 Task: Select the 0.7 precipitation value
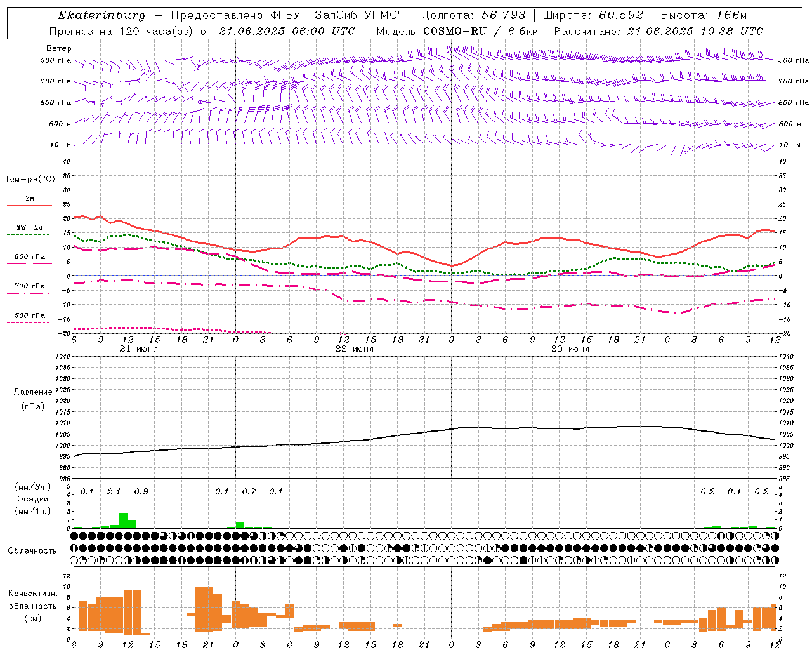(249, 492)
